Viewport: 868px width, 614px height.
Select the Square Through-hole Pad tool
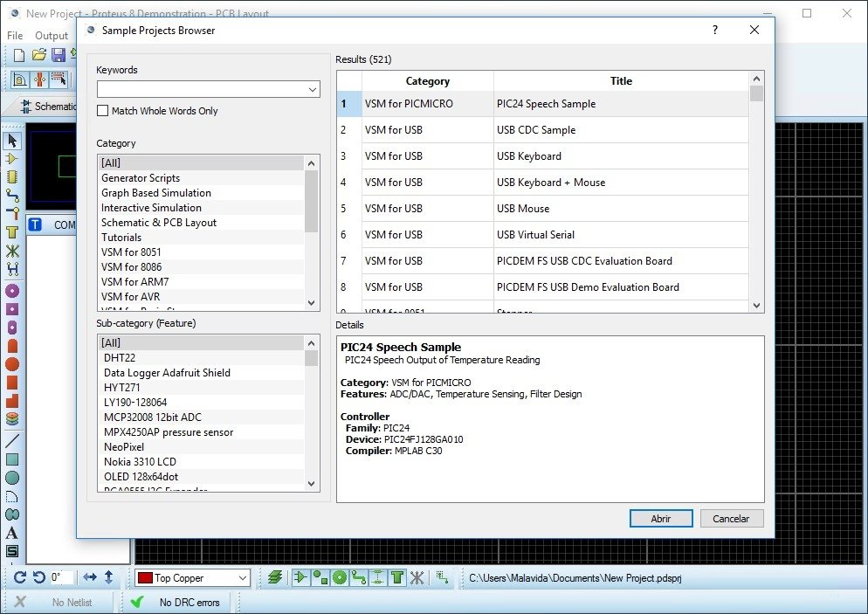(12, 309)
